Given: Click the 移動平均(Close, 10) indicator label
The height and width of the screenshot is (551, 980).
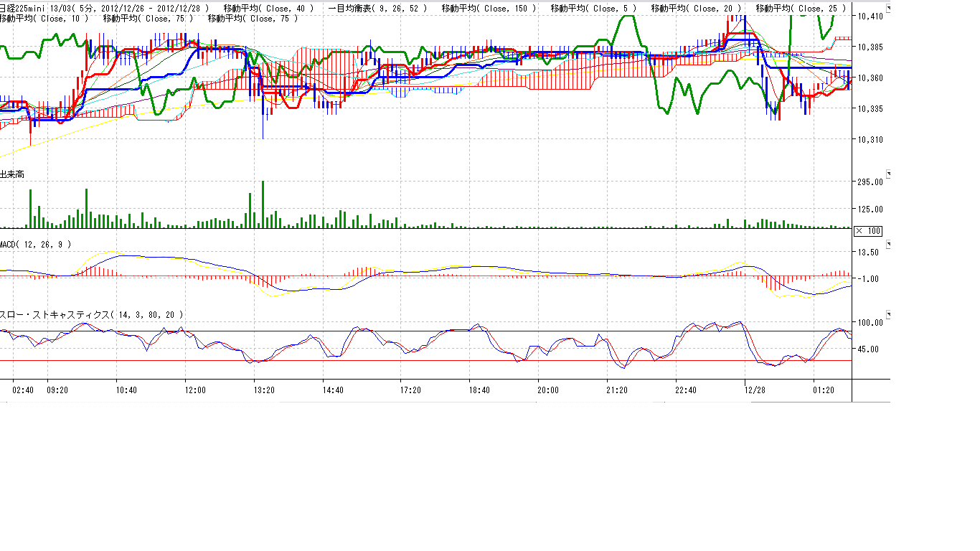Looking at the screenshot, I should point(44,19).
